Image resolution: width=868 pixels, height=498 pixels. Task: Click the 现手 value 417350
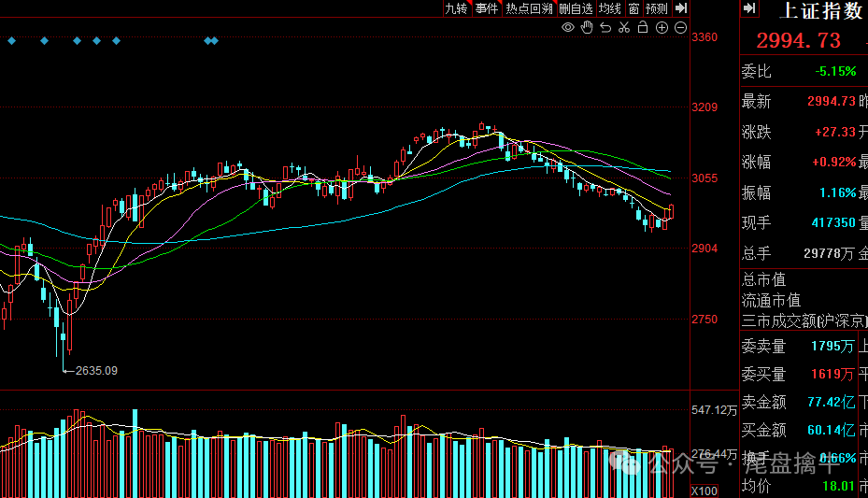[833, 223]
